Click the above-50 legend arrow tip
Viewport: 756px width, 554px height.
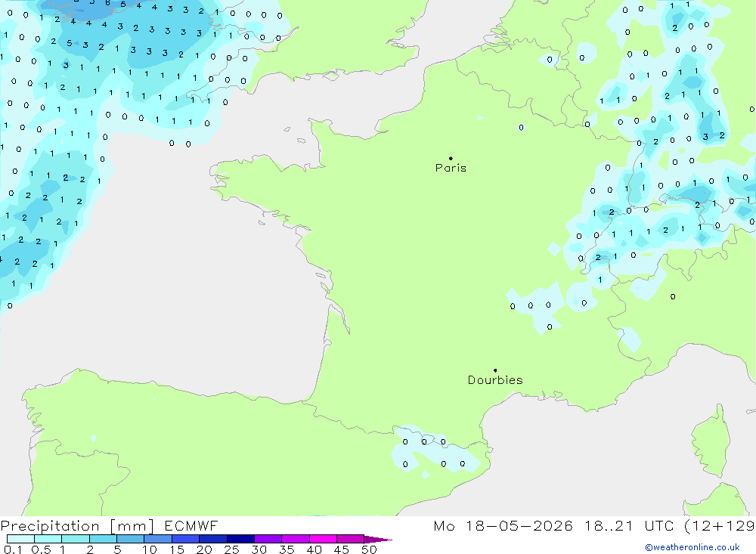[378, 540]
